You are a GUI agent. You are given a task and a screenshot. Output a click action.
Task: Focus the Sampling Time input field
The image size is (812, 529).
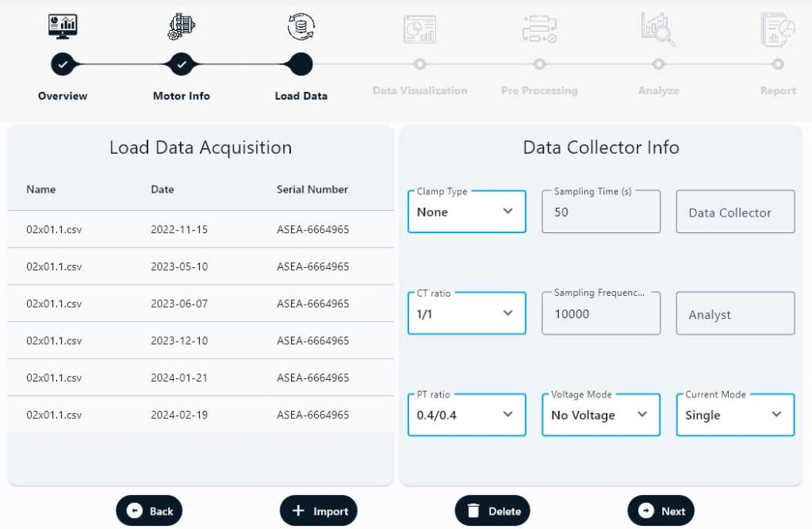600,213
